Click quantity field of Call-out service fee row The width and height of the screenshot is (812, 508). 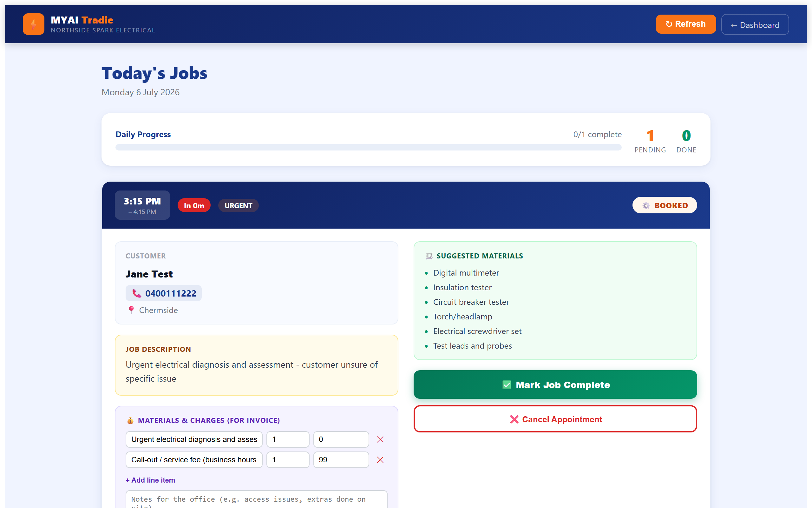288,460
